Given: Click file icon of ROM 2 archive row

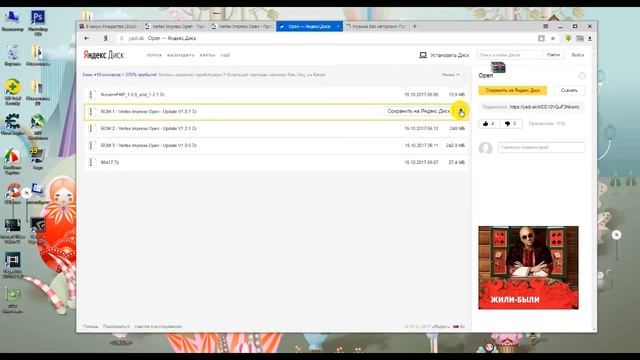Looking at the screenshot, I should [x=91, y=128].
